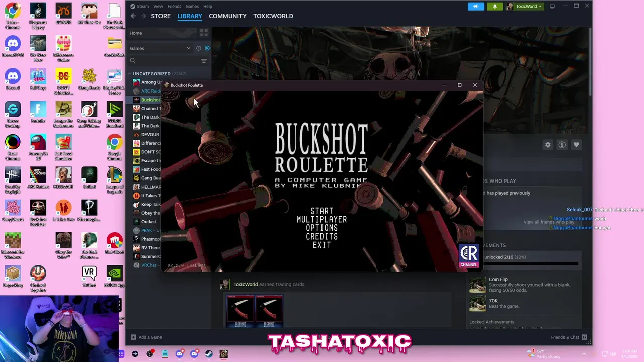Open the Games menu
The height and width of the screenshot is (362, 644).
pyautogui.click(x=192, y=6)
